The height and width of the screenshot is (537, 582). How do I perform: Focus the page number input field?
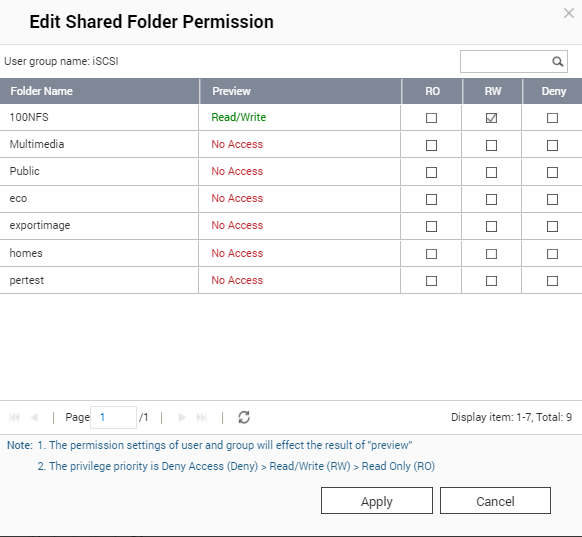[x=113, y=418]
